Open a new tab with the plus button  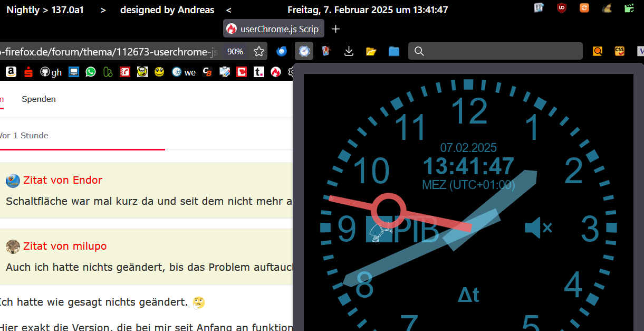click(335, 29)
